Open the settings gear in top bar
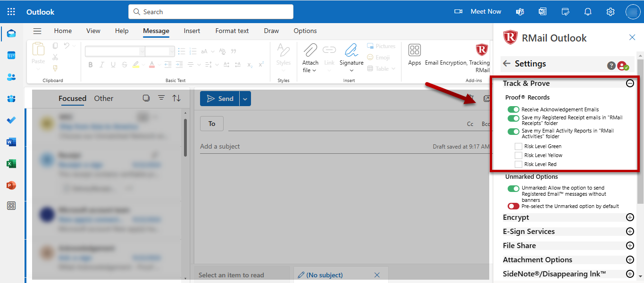This screenshot has width=644, height=283. pos(611,12)
